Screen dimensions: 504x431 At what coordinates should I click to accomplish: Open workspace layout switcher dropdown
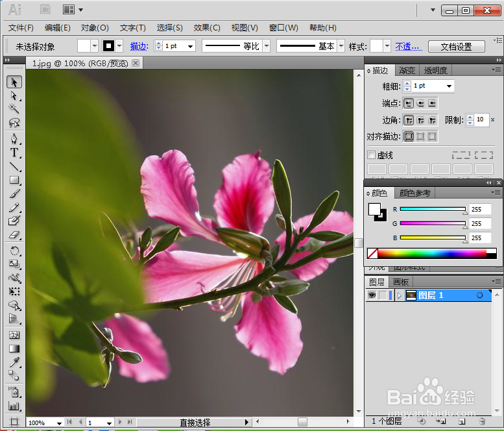[80, 10]
